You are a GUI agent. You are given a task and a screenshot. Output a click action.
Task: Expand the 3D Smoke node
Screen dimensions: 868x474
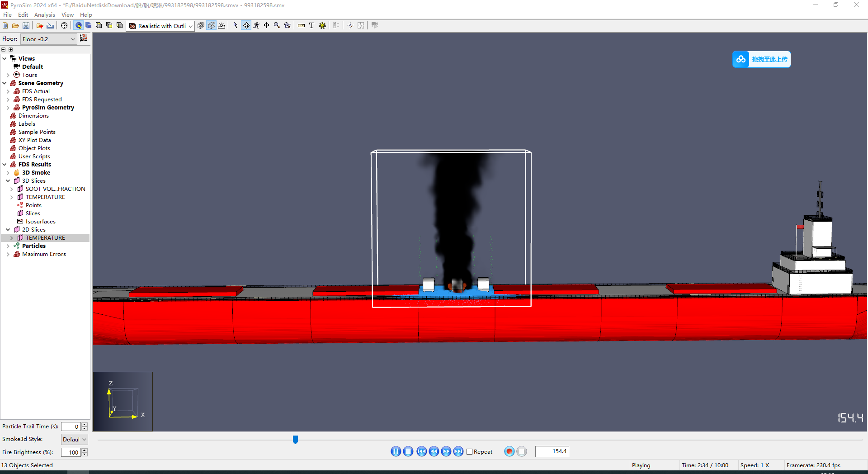[x=8, y=173]
